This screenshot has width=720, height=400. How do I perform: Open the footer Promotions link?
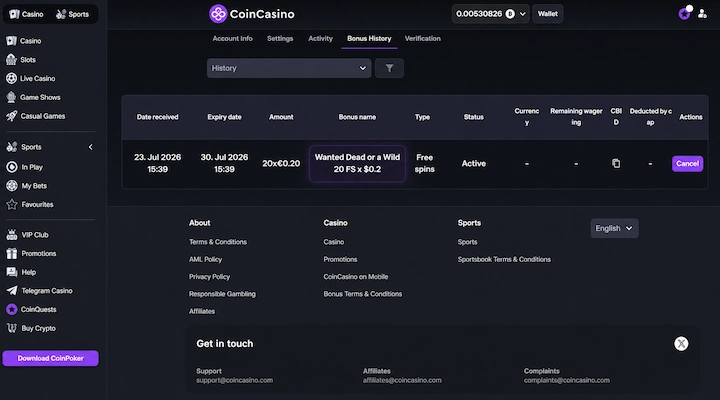tap(340, 259)
